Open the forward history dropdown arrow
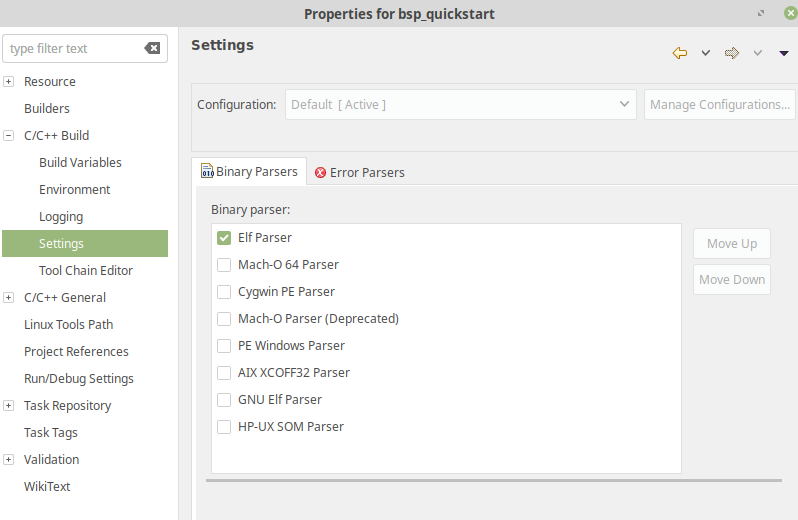The image size is (798, 520). pos(758,53)
